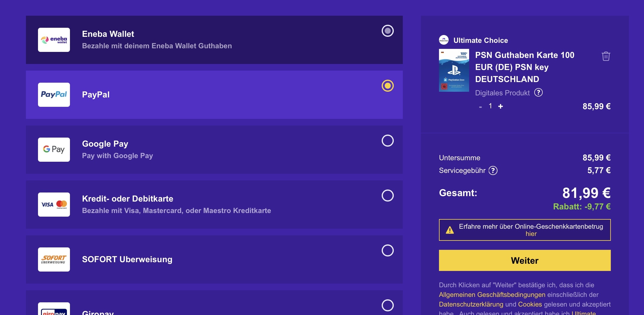
Task: Select the SOFORT Überweisung radio button
Action: click(388, 250)
